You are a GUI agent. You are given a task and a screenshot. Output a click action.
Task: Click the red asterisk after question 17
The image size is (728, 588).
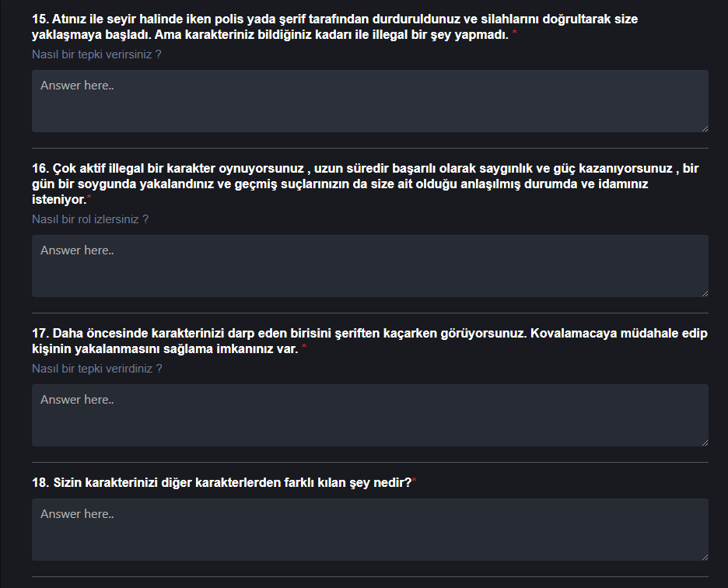304,346
